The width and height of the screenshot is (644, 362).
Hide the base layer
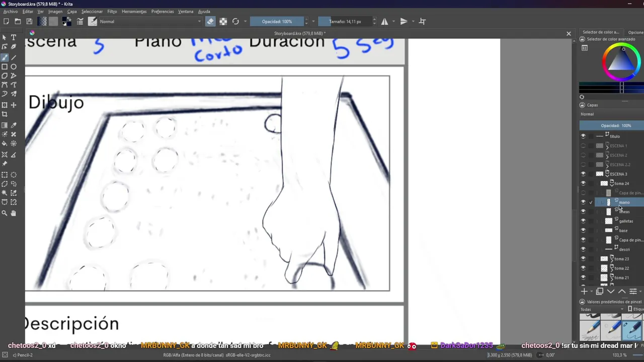coord(583,230)
